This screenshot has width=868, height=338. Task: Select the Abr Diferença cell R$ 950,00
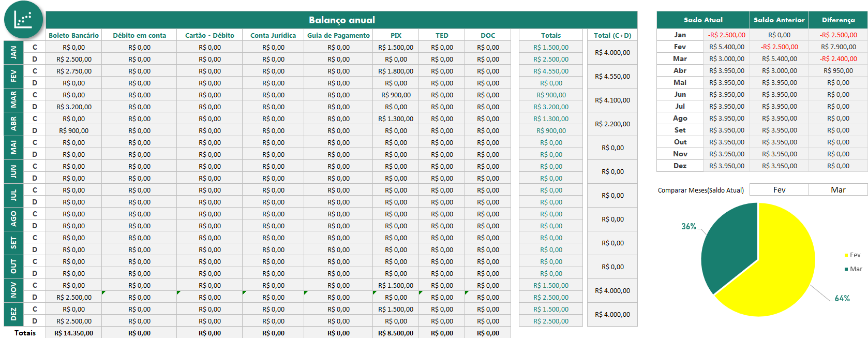pos(838,71)
